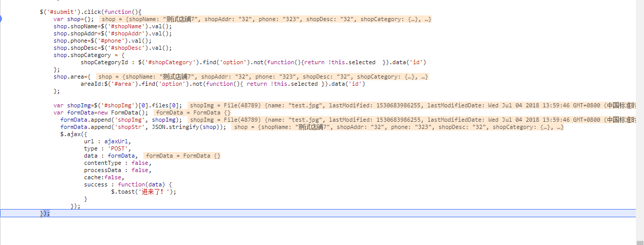
Task: Click the shop.shopDesc=$('#shopDesc').val(); line
Action: click(x=113, y=48)
